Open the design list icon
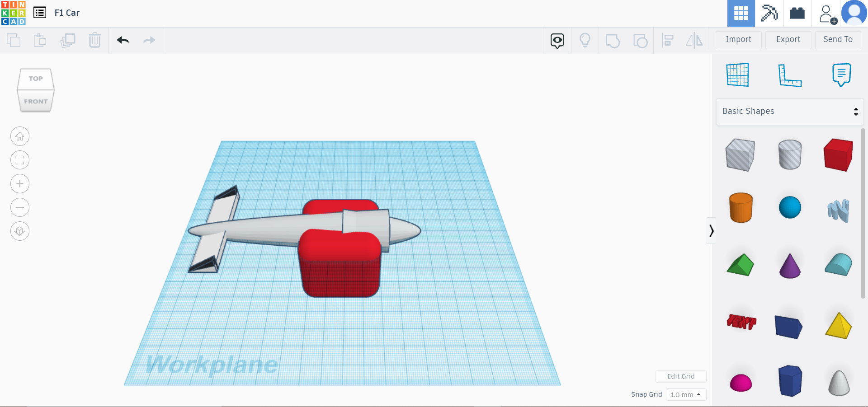 (40, 13)
